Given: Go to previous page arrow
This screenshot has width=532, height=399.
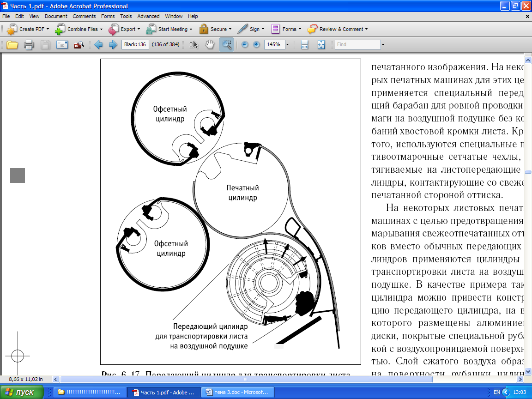Looking at the screenshot, I should (98, 44).
